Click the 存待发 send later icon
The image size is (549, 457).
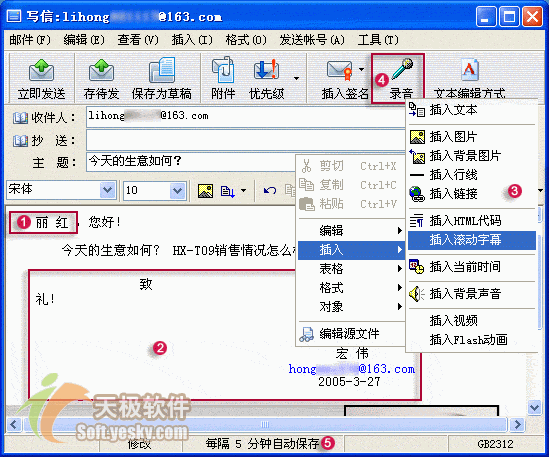(101, 70)
